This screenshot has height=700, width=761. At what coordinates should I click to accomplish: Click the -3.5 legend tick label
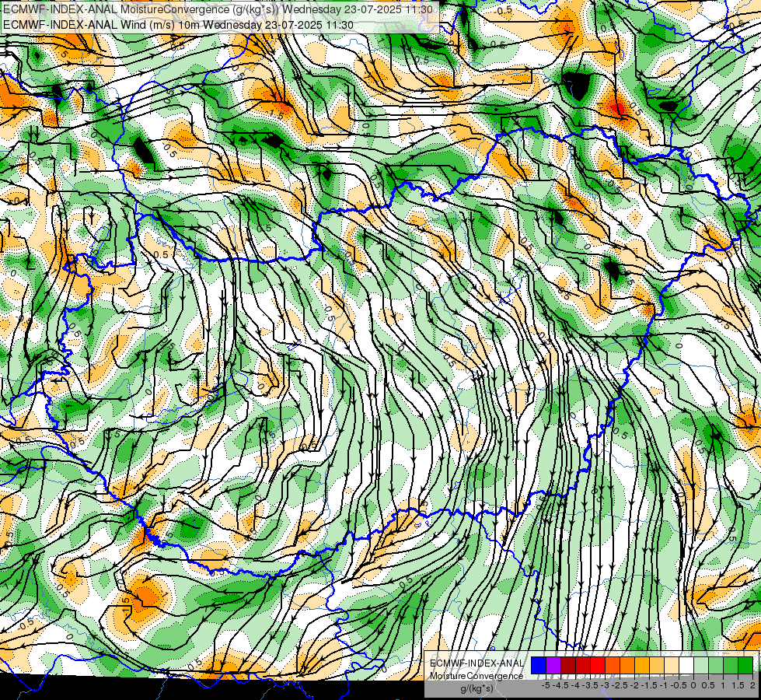click(590, 685)
